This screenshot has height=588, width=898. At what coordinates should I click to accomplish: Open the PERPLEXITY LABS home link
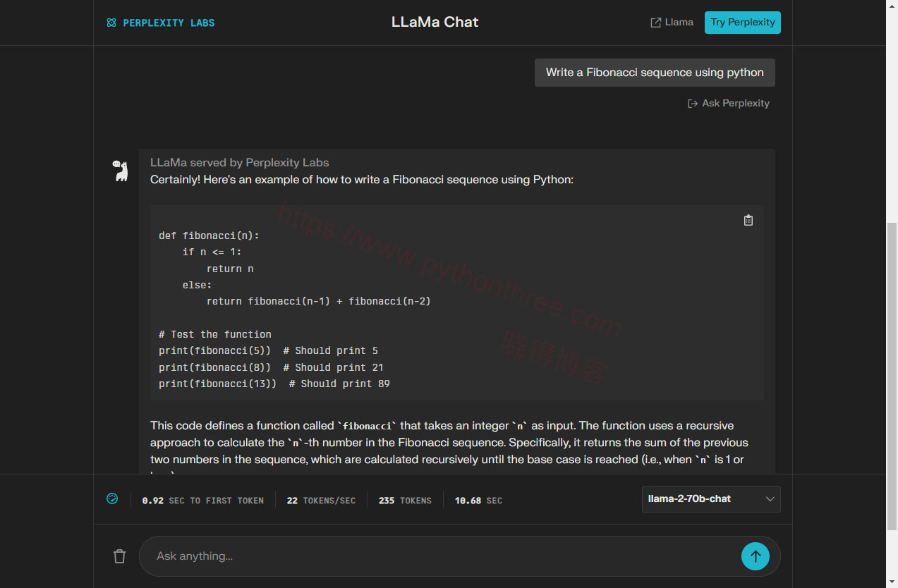click(x=161, y=23)
